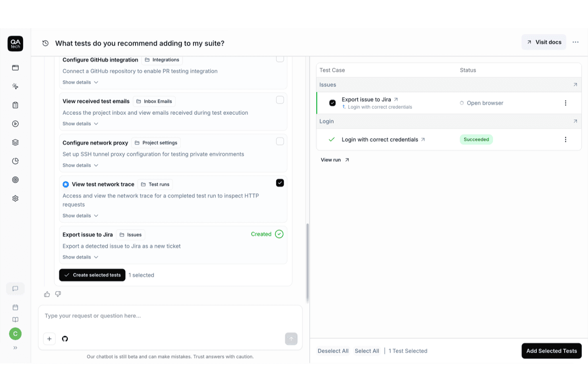The height and width of the screenshot is (392, 588).
Task: Expand Show details under Configure network proxy
Action: point(80,165)
